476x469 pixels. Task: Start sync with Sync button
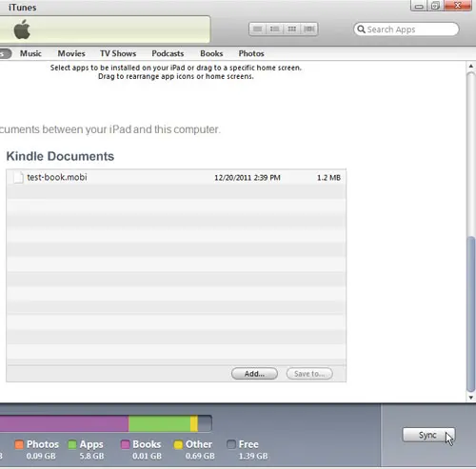click(x=428, y=435)
